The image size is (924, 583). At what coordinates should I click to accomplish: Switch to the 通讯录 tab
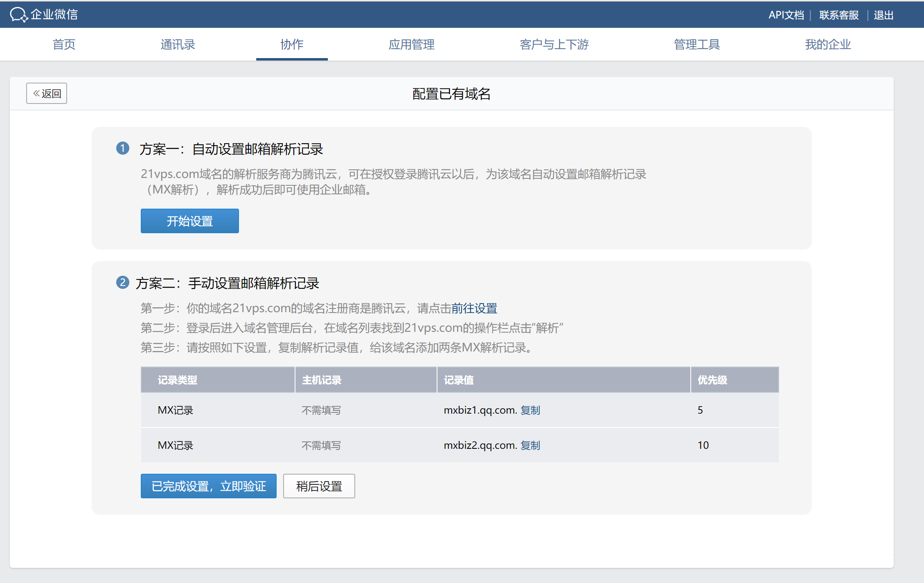tap(178, 44)
